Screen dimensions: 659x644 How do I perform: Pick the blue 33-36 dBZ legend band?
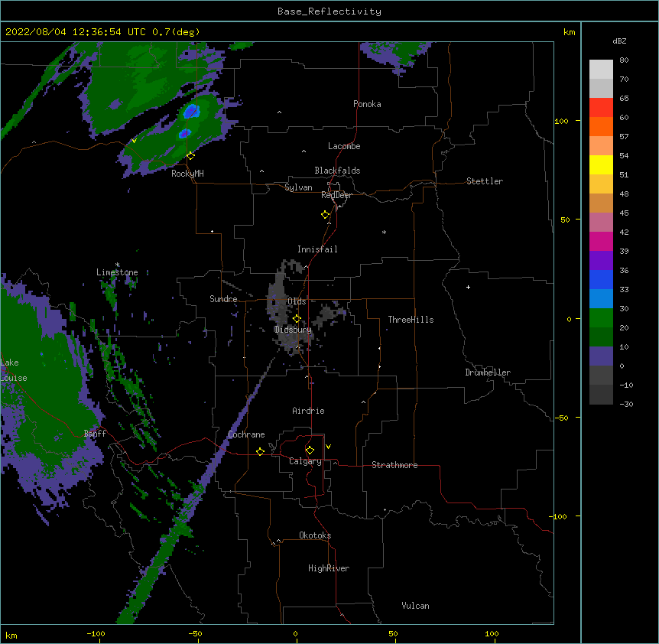click(601, 279)
